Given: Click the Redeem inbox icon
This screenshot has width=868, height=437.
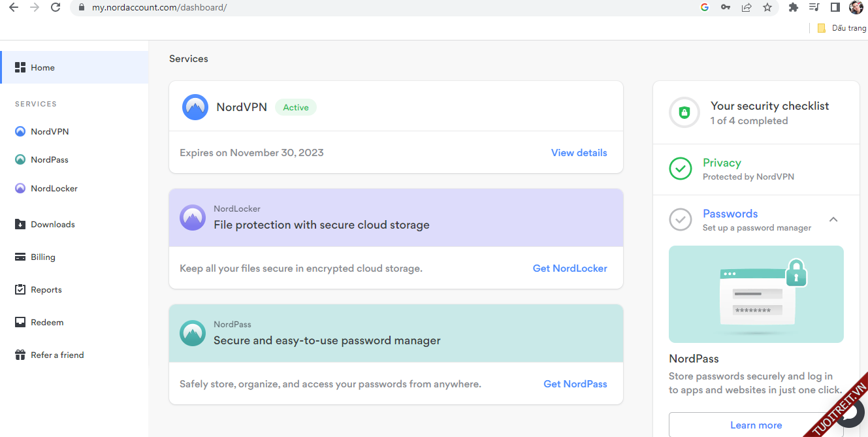Looking at the screenshot, I should tap(20, 322).
